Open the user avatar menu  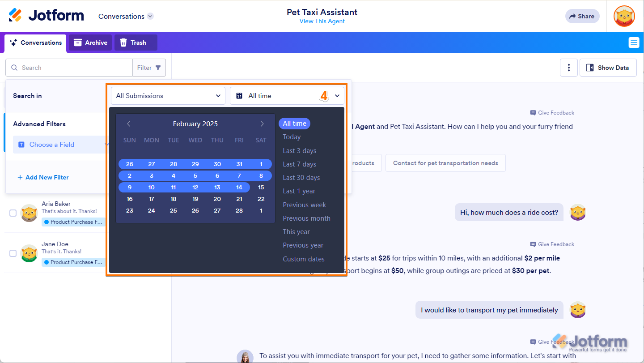coord(624,16)
